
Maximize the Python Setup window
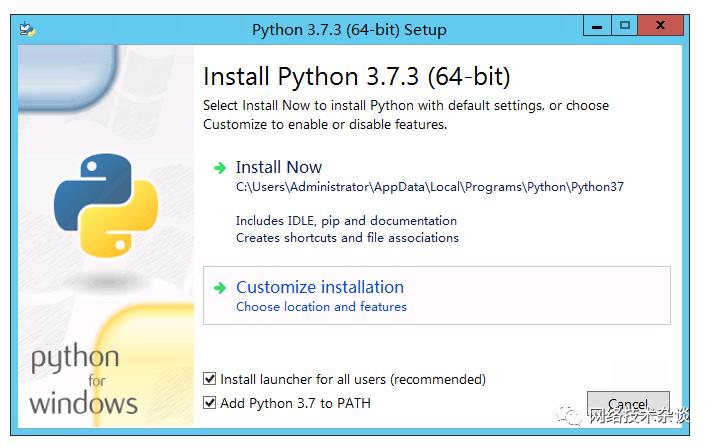click(x=625, y=25)
